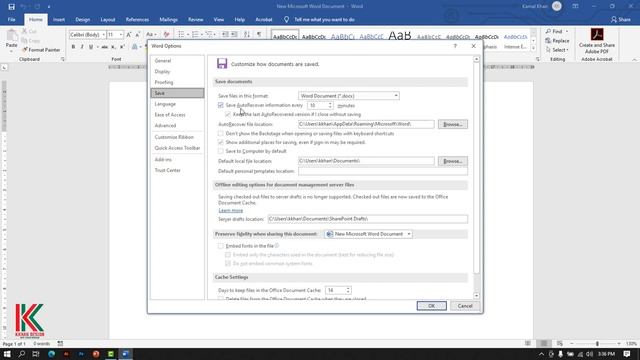Open the Font size dropdown in the ribbon

[121, 35]
